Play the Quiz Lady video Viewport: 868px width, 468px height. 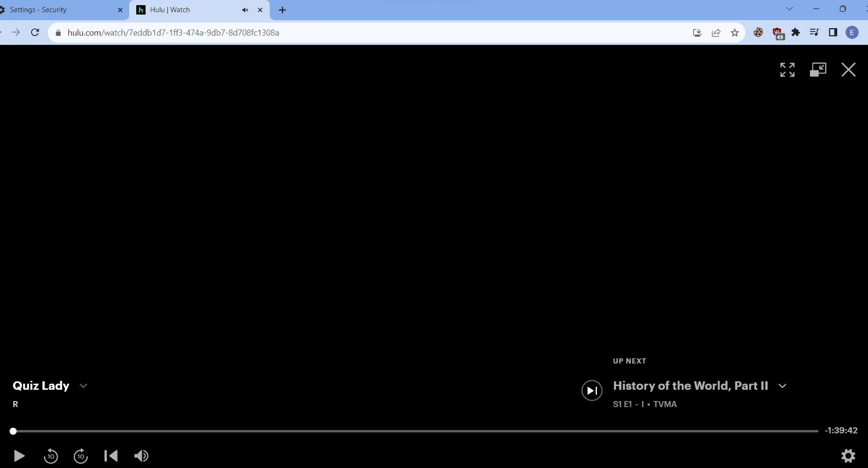tap(19, 456)
